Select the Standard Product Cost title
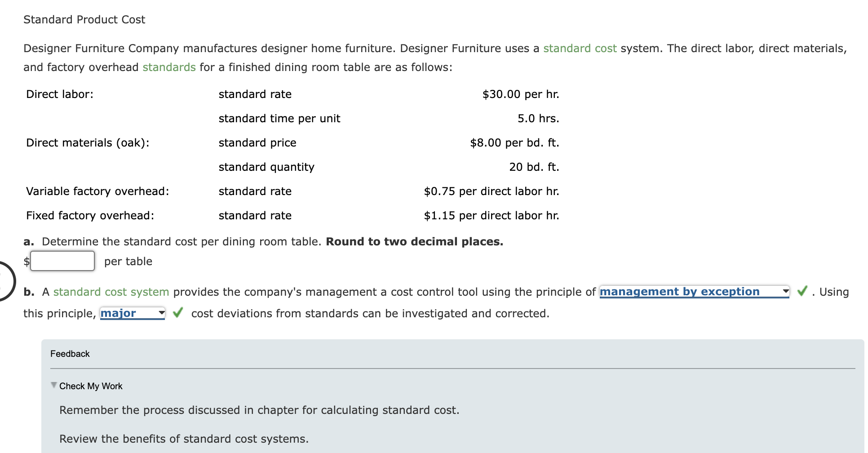The image size is (868, 453). pos(84,19)
